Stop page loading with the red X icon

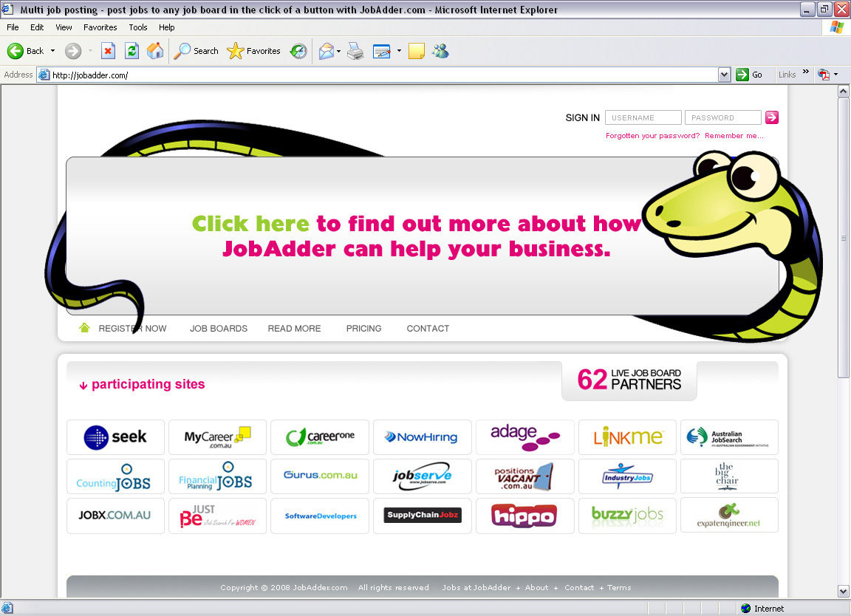click(108, 51)
